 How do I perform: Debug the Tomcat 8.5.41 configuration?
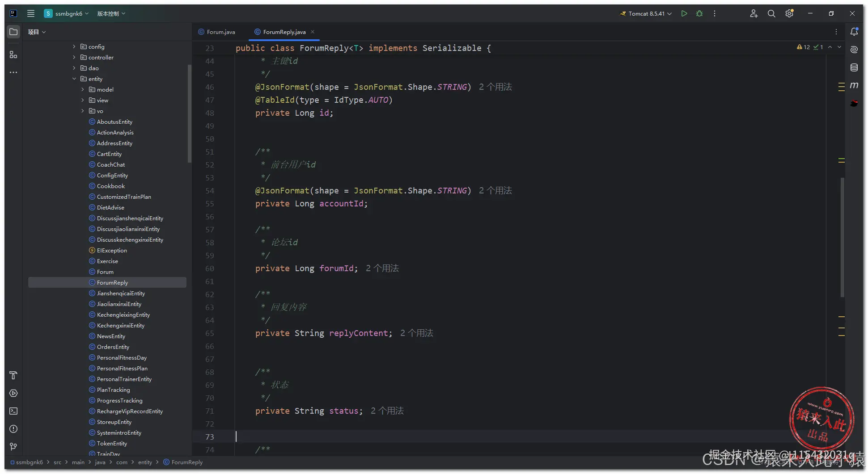click(x=699, y=13)
